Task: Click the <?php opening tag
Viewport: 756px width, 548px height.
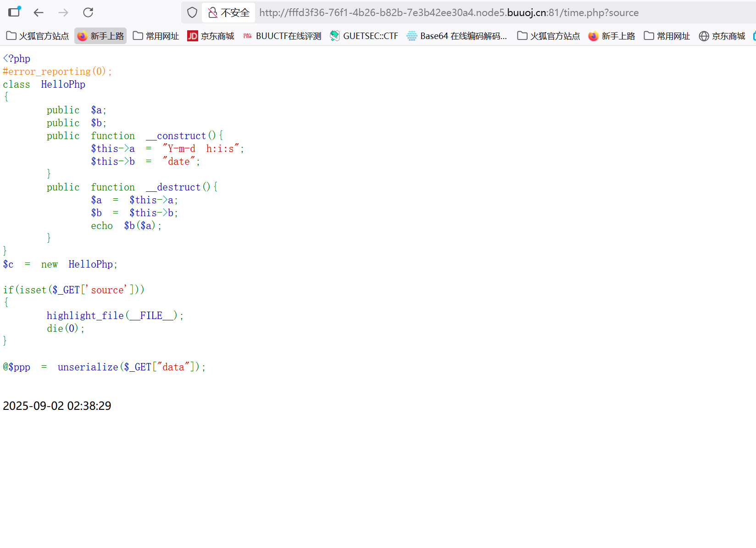Action: [x=17, y=59]
